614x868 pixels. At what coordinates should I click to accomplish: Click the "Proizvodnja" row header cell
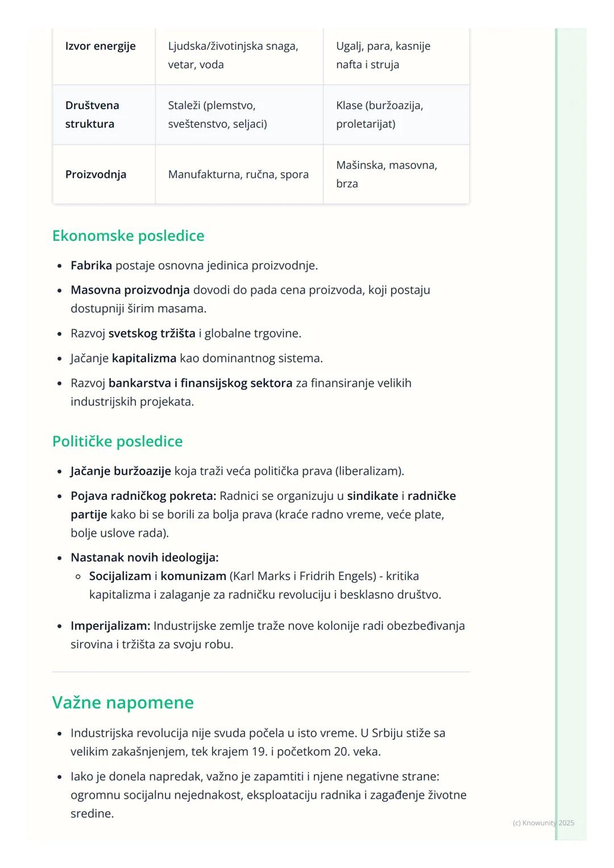point(96,174)
